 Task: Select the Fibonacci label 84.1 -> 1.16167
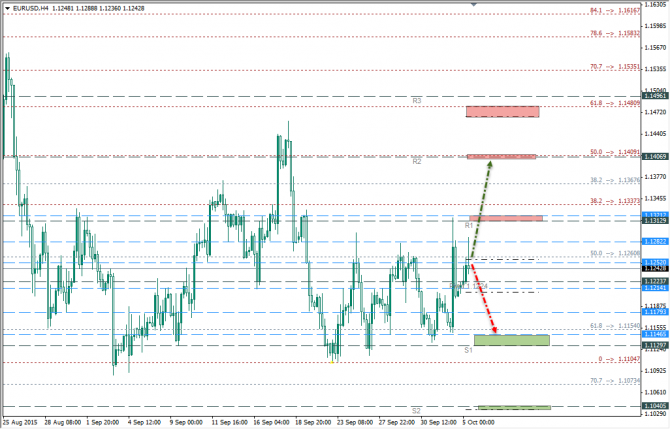[615, 10]
